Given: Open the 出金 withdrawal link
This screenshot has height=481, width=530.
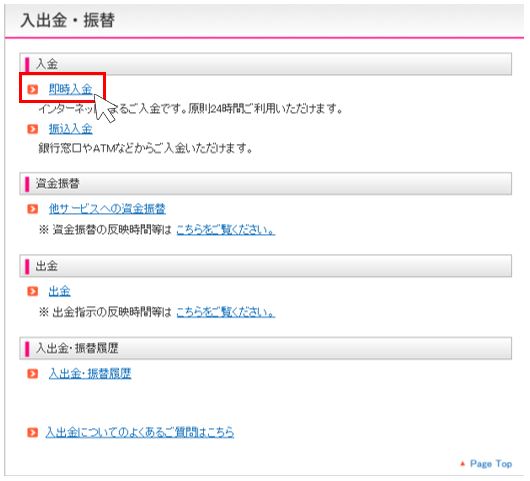Looking at the screenshot, I should pyautogui.click(x=59, y=291).
